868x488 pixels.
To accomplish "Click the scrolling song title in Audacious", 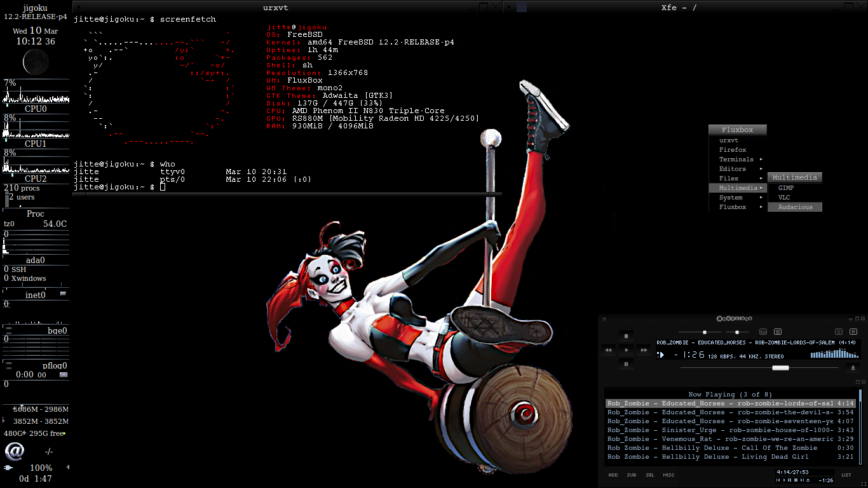I will click(x=756, y=342).
